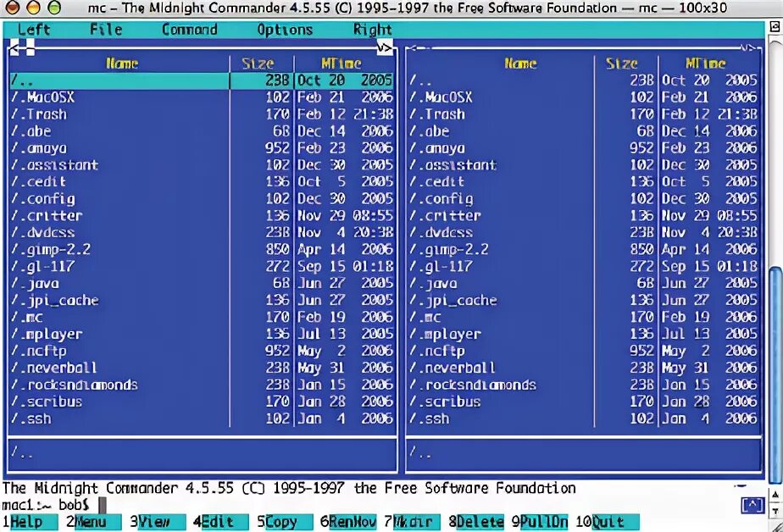
Task: Click the scrollbar up arrow of terminal window
Action: tap(775, 495)
